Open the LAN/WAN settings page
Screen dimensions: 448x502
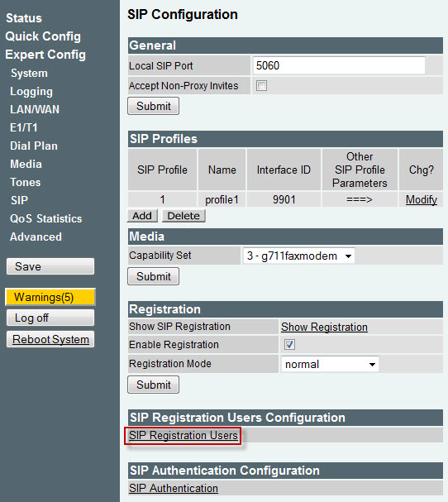click(35, 109)
